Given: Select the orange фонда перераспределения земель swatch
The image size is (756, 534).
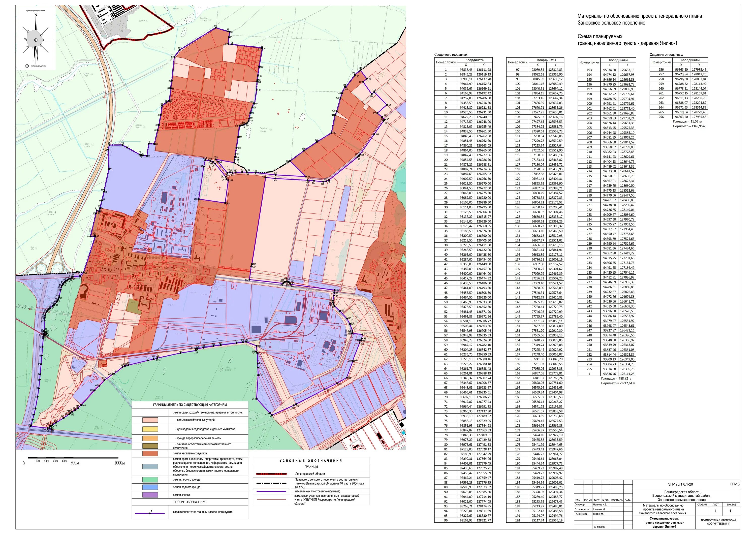Looking at the screenshot, I should pyautogui.click(x=150, y=438).
